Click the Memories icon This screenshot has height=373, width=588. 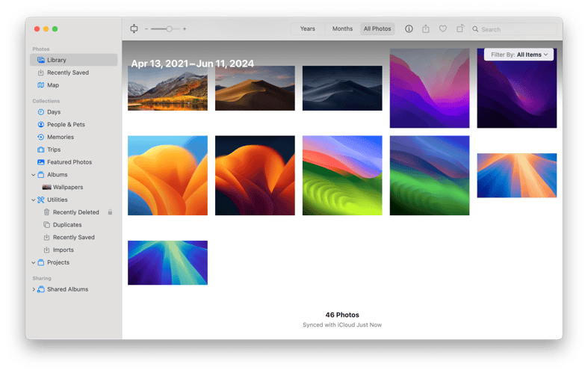[x=41, y=137]
